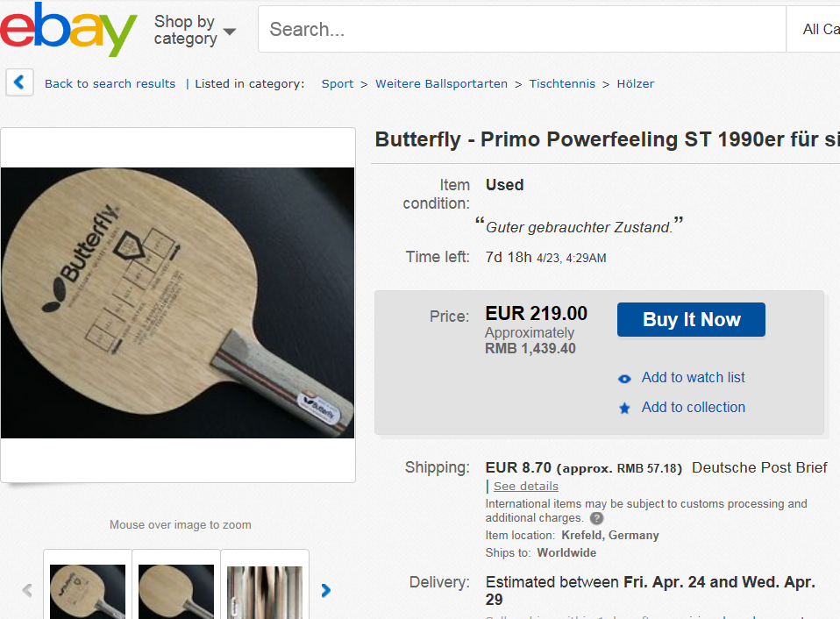The image size is (840, 619).
Task: Open Back to search results link
Action: (110, 84)
